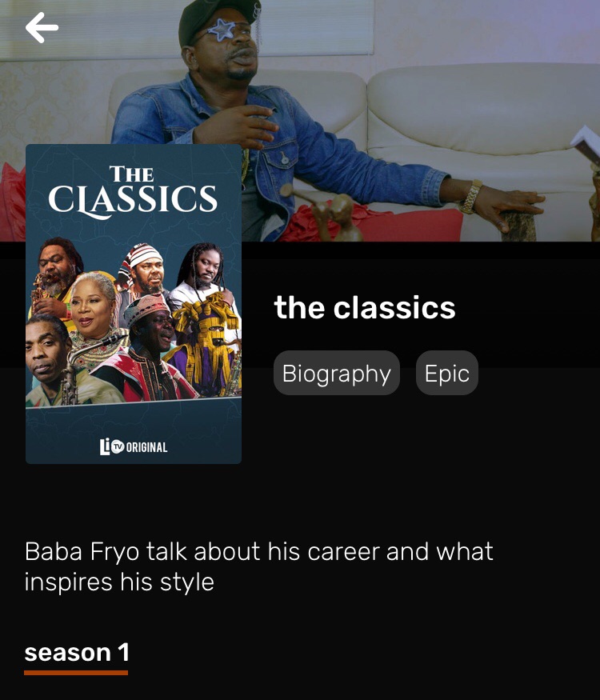Viewport: 600px width, 700px height.
Task: Open the season 1 tab
Action: (76, 653)
